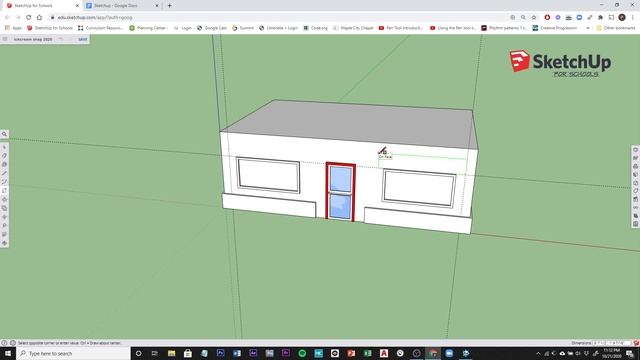Activate the Paint Bucket tool

point(4,164)
